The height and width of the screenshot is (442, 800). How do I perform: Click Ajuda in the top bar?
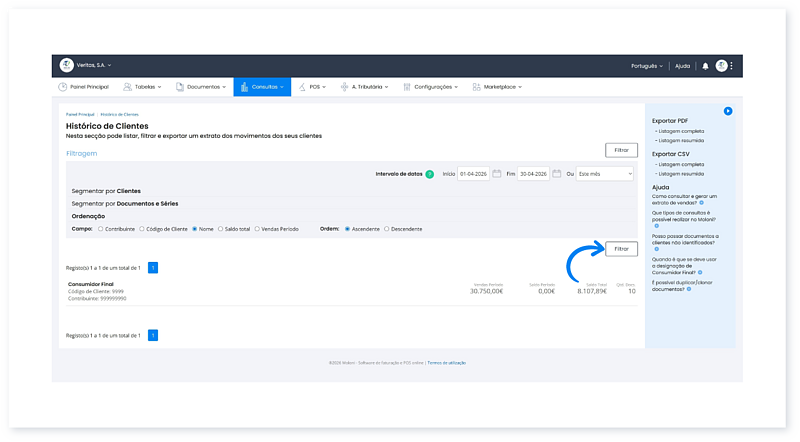pos(682,66)
